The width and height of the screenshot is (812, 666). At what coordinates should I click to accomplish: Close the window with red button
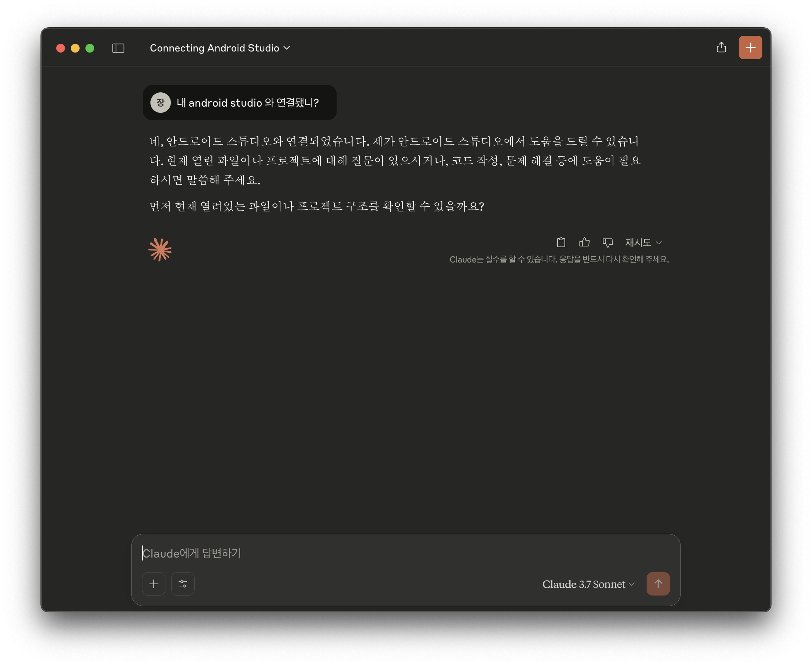(61, 48)
